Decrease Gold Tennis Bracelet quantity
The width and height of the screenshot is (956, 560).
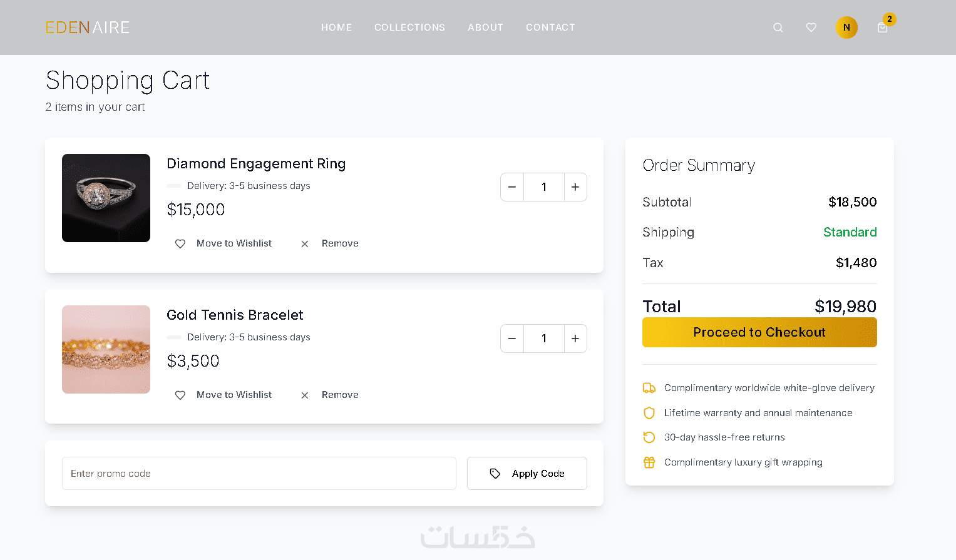coord(512,339)
